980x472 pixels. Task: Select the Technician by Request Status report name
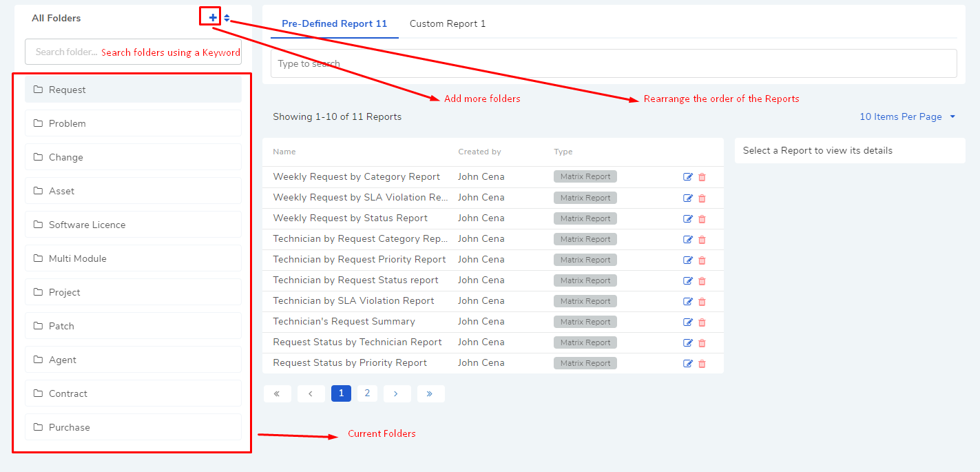coord(355,280)
